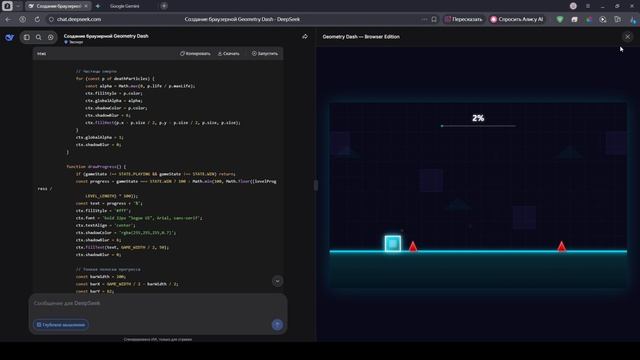
Task: Open a new browser tab
Action: [164, 6]
